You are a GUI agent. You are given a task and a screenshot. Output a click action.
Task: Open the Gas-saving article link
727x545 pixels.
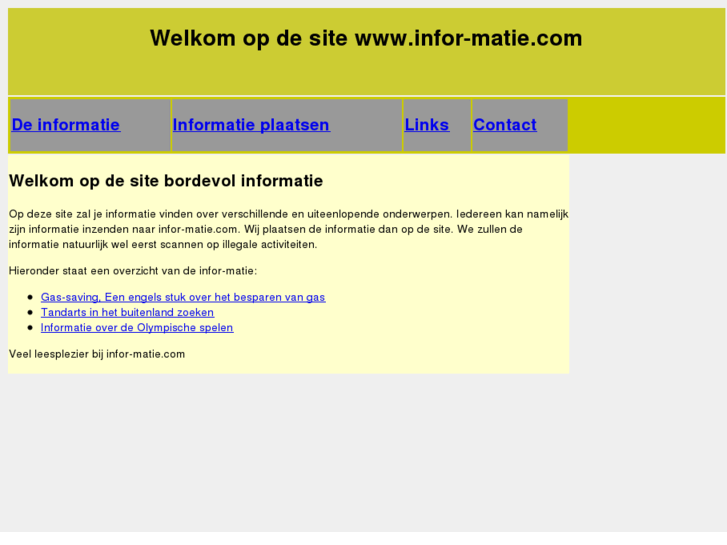point(183,297)
